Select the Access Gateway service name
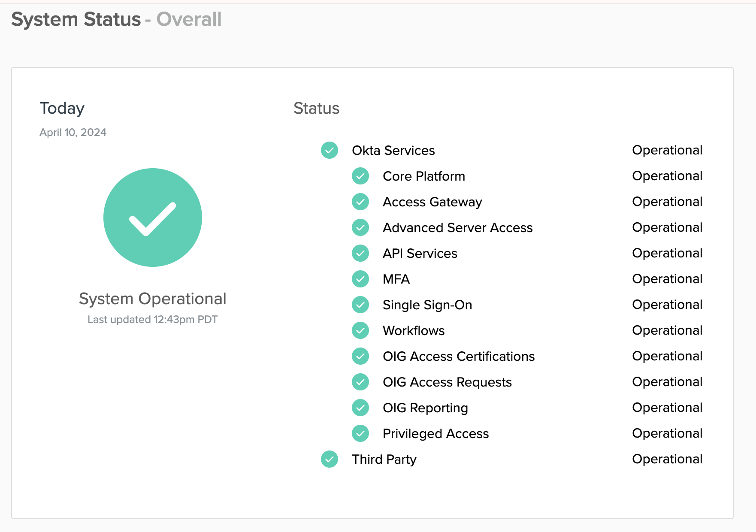Screen dimensions: 756x532 432,203
